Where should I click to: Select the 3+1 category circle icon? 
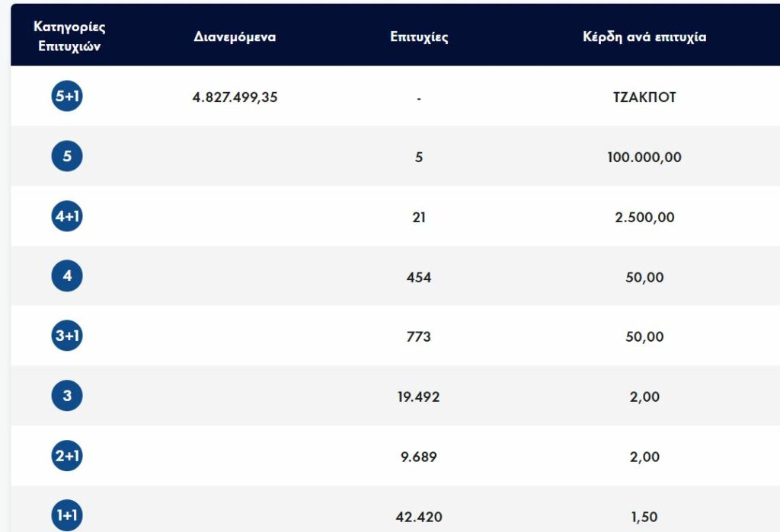coord(67,336)
